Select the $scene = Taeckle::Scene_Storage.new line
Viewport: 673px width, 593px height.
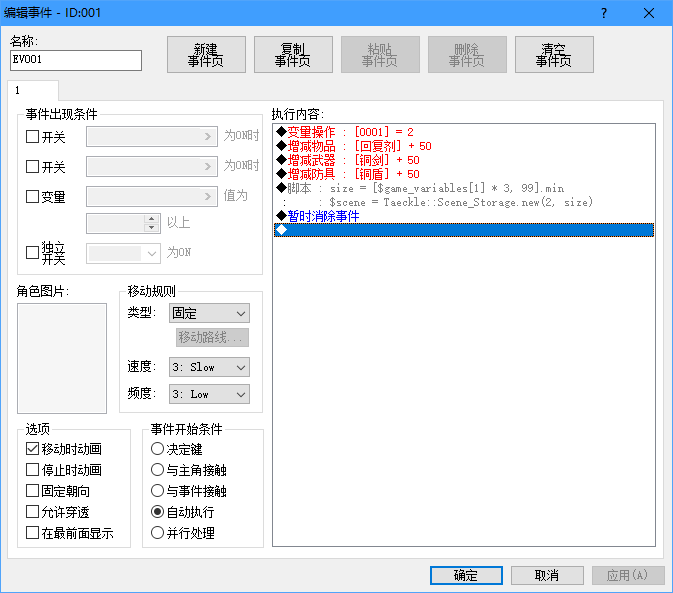pyautogui.click(x=464, y=202)
